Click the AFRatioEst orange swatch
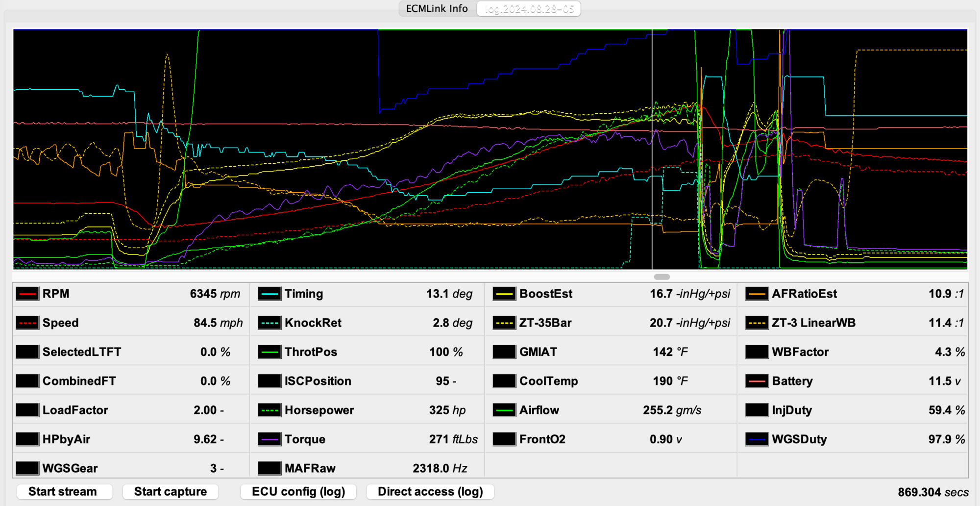980x506 pixels. coord(757,294)
